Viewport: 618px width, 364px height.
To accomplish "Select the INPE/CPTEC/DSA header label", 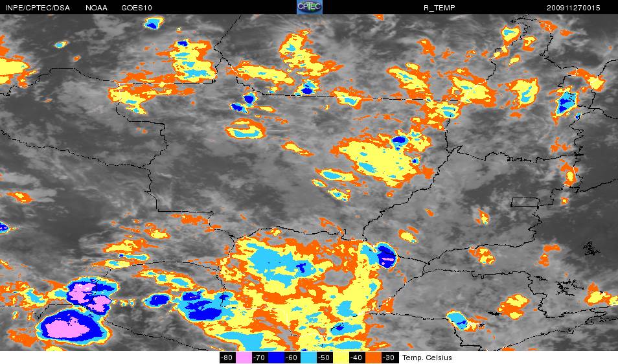I will 38,8.
